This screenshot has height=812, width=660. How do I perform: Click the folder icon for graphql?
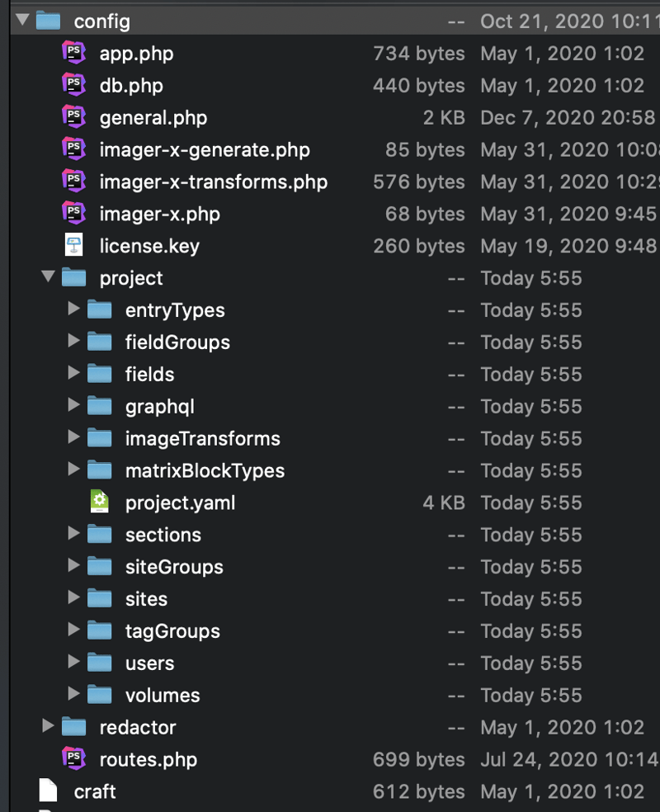pos(99,406)
